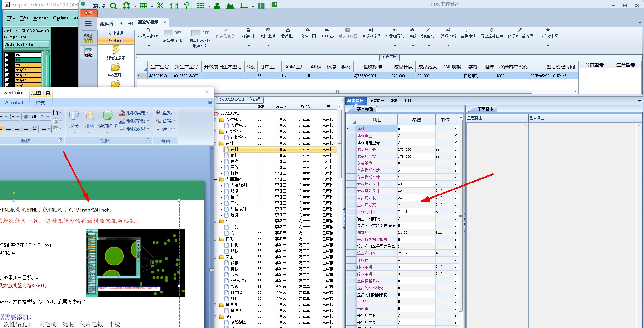Switch to the 拓展信息 tab
The height and width of the screenshot is (328, 644).
pyautogui.click(x=377, y=101)
